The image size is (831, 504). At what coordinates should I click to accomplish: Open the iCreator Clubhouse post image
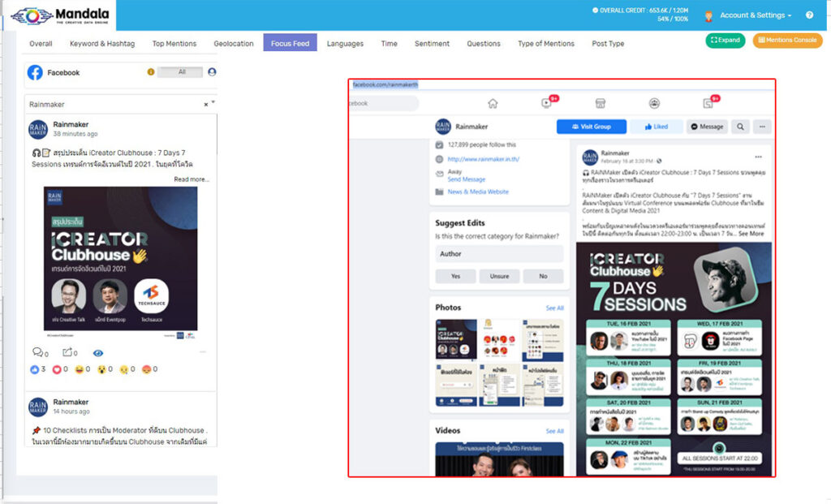tap(120, 259)
